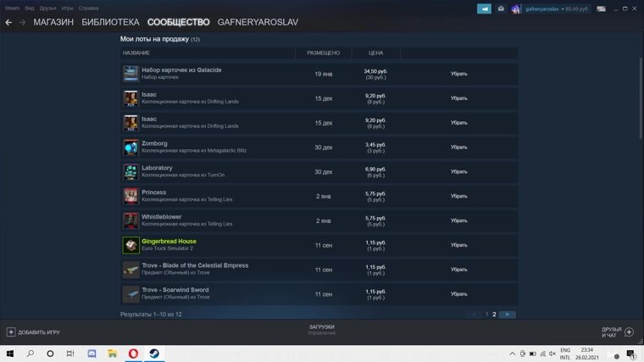Open the taskbar clock showing 23:34

(587, 354)
